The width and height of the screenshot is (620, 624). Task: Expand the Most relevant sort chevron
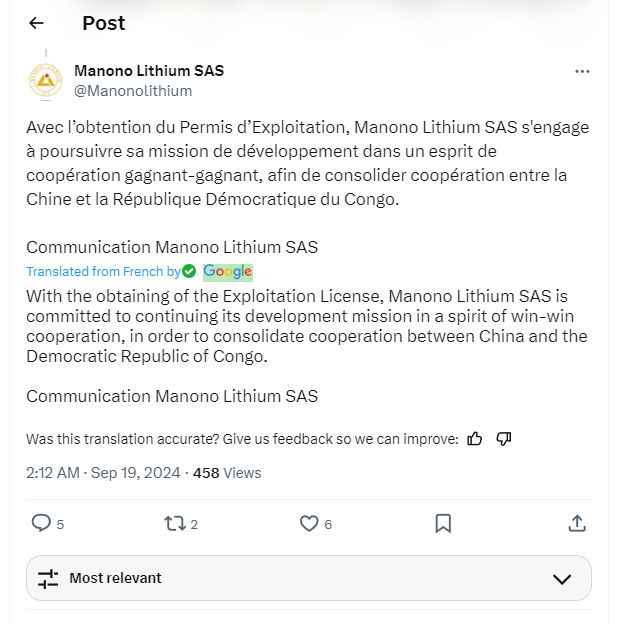pos(562,578)
